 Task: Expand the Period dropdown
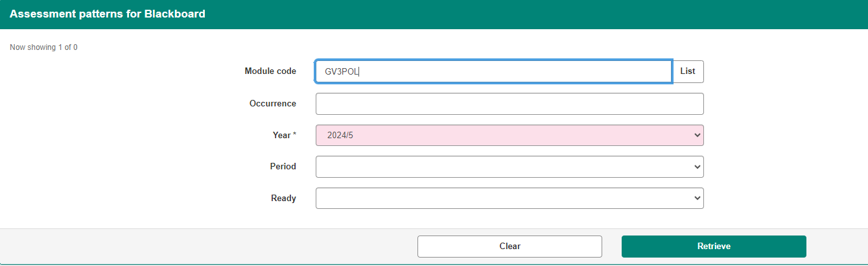point(510,167)
